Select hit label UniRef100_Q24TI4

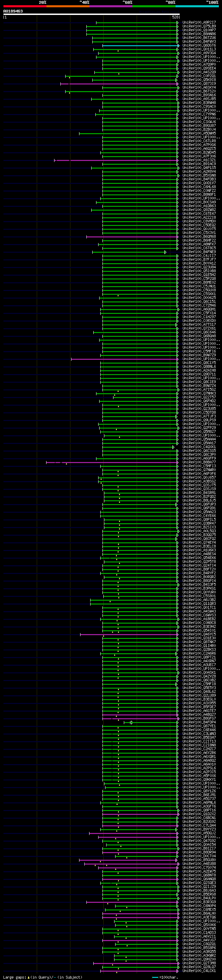point(199,565)
